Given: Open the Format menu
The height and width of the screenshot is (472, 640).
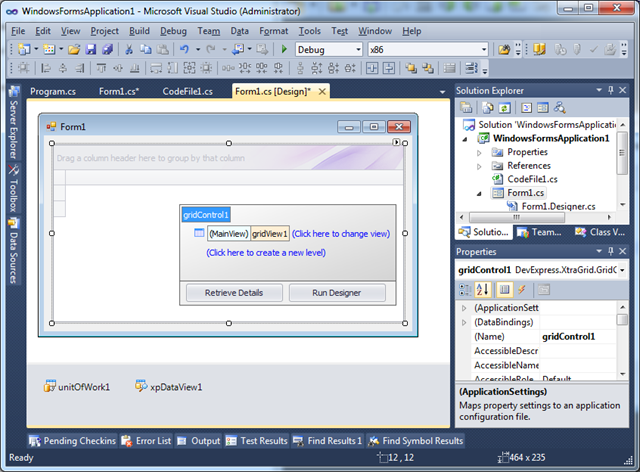Looking at the screenshot, I should click(273, 31).
